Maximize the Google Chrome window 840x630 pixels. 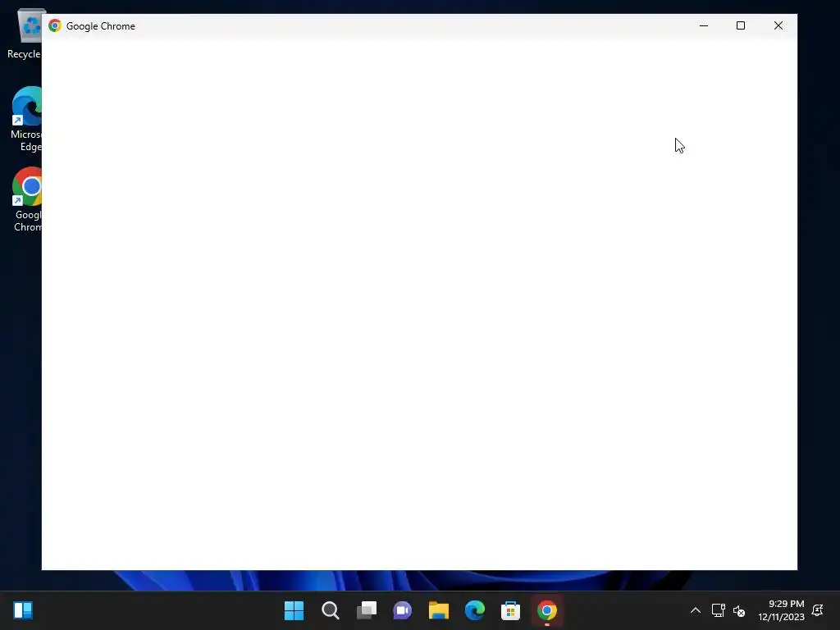pyautogui.click(x=741, y=25)
